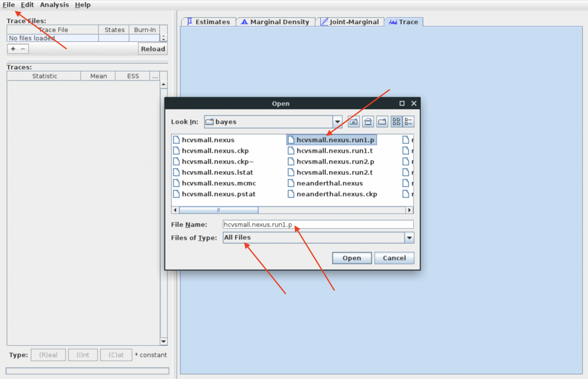588x379 pixels.
Task: Click the down arrow of the Traces table scrollbar
Action: pyautogui.click(x=164, y=342)
